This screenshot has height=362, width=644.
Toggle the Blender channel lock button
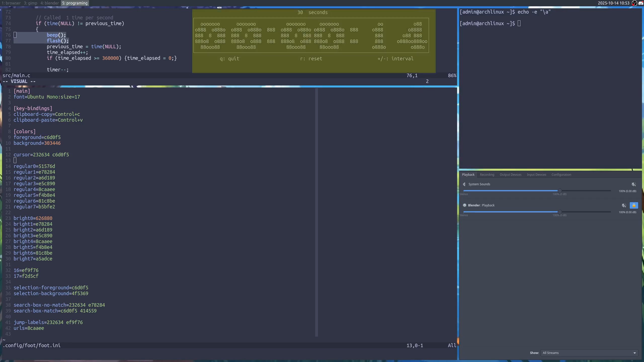[x=634, y=205]
